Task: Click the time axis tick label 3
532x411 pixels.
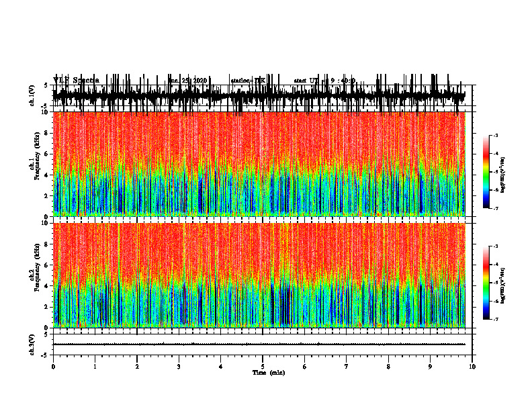Action: 179,367
